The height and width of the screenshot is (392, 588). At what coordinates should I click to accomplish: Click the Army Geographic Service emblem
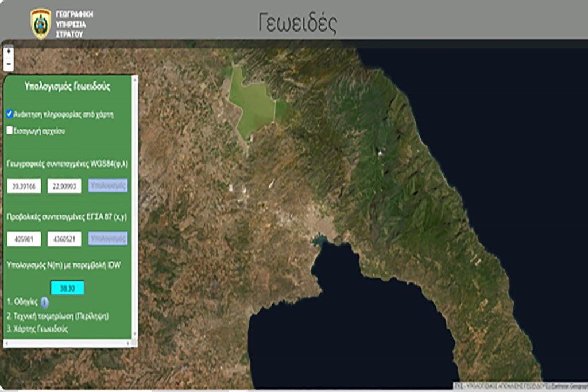(41, 24)
